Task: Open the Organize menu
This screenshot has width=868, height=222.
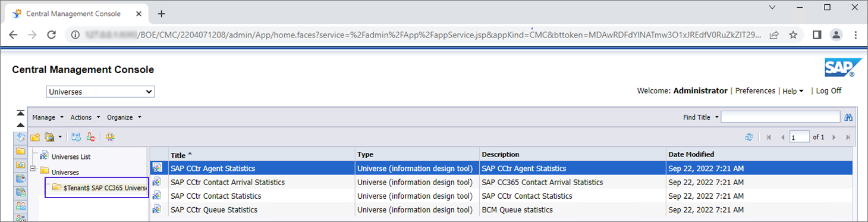Action: click(124, 117)
